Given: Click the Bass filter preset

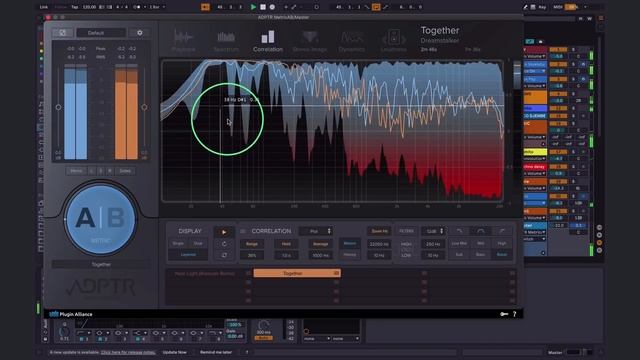Looking at the screenshot, I should 481,255.
